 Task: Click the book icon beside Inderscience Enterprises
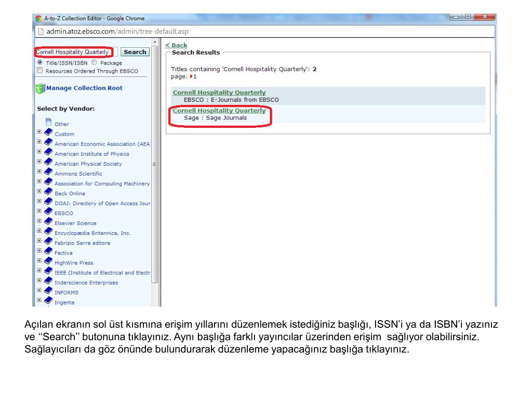48,281
